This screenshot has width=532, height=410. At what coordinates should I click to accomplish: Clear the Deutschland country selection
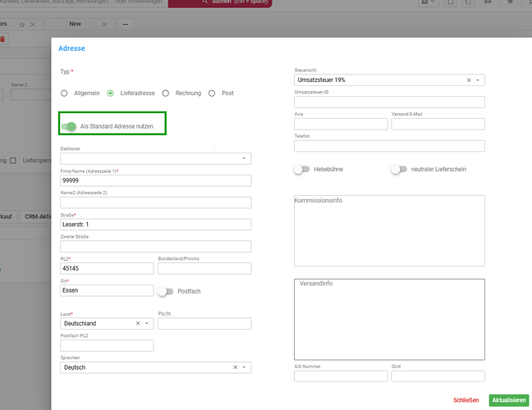(137, 324)
